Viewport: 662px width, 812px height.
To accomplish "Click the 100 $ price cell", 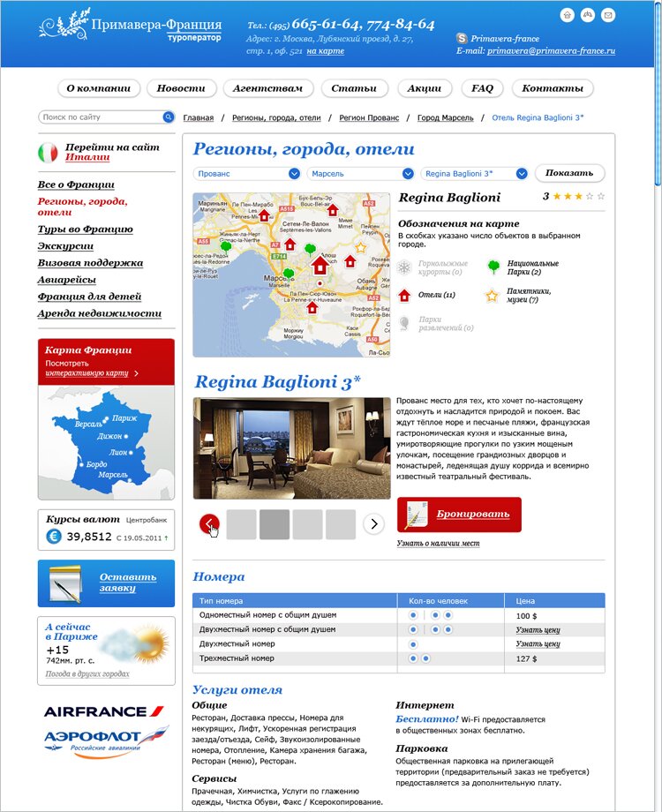I will pyautogui.click(x=554, y=615).
